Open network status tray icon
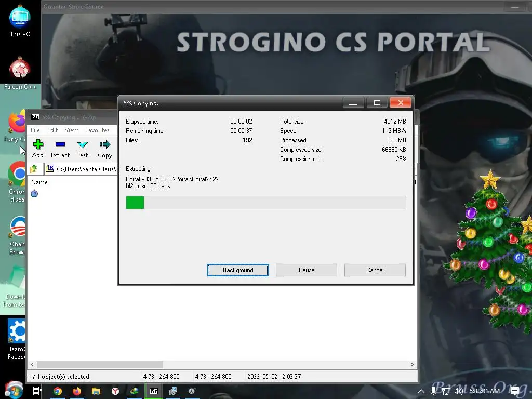The image size is (532, 399). (446, 391)
